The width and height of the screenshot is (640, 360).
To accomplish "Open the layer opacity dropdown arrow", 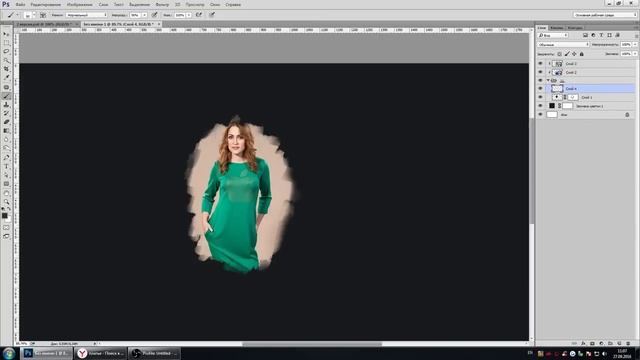I will click(635, 44).
